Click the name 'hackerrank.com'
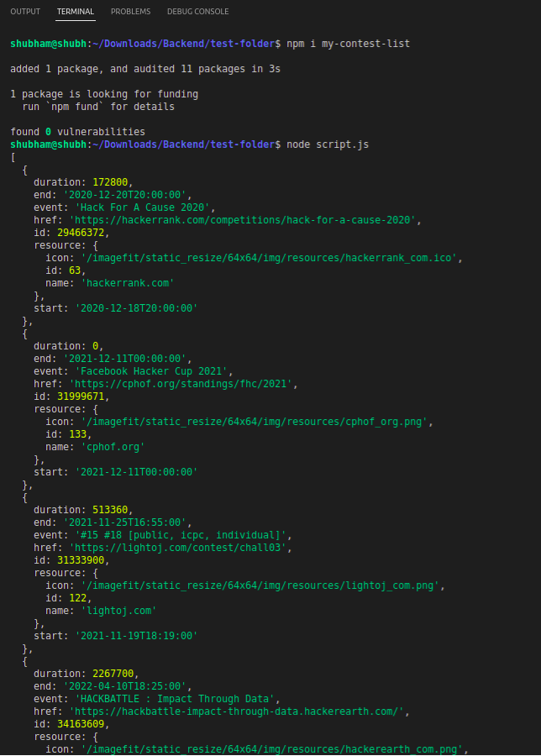The width and height of the screenshot is (541, 756). pos(128,282)
